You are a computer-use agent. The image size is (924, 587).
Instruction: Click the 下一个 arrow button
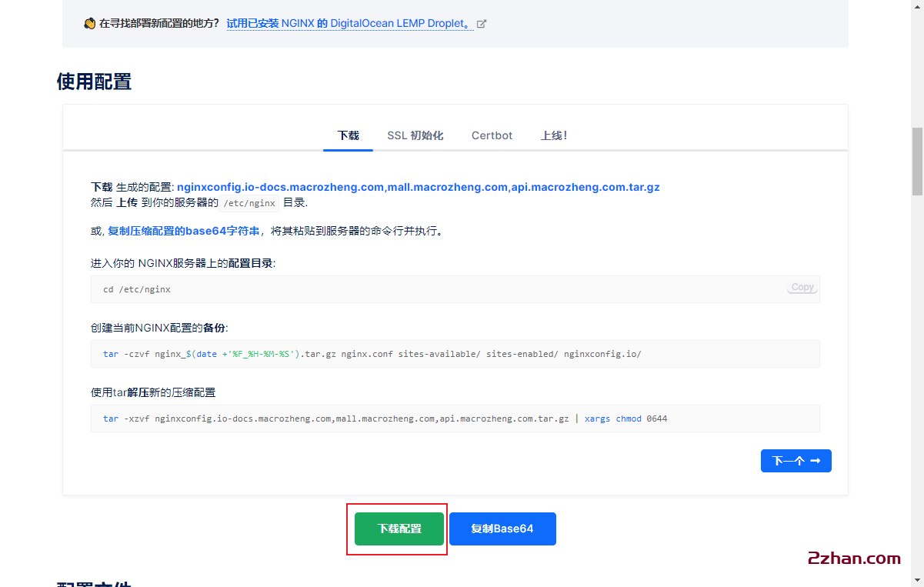click(796, 460)
